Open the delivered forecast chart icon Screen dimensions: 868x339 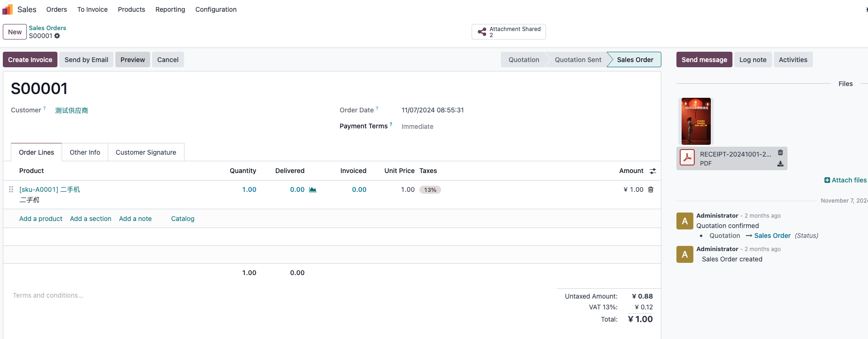[313, 189]
